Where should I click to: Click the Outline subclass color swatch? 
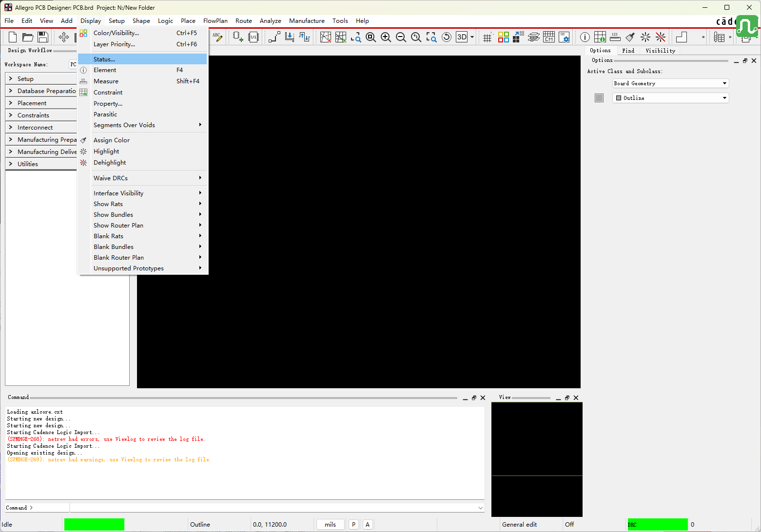coord(599,98)
